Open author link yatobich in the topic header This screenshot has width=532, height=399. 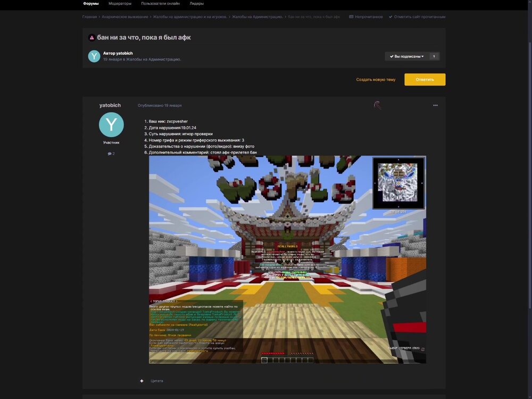[124, 53]
